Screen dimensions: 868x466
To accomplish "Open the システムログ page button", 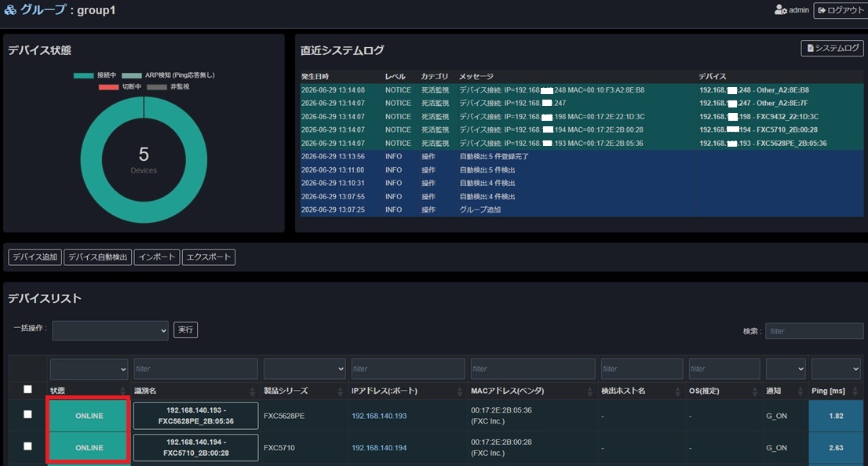I will coord(832,48).
